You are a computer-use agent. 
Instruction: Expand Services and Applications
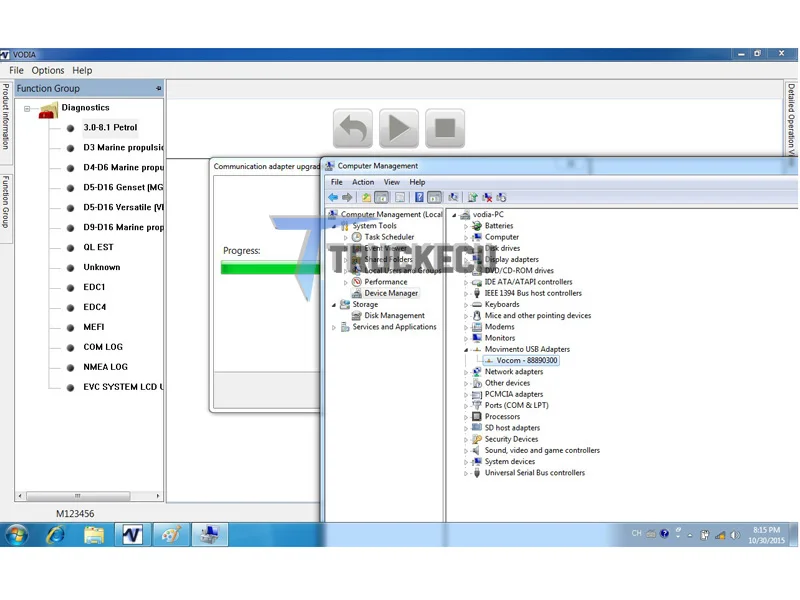[334, 328]
